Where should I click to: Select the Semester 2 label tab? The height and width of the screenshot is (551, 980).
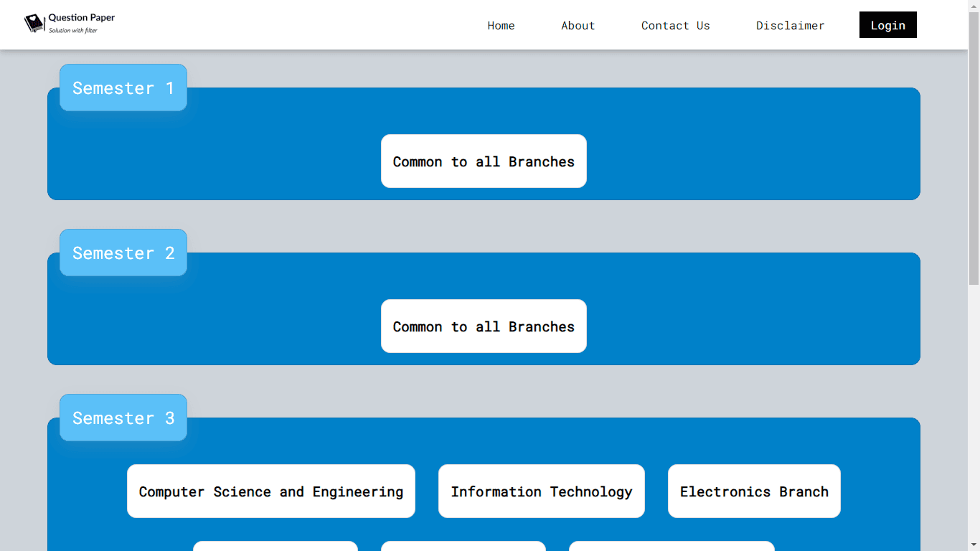coord(123,253)
